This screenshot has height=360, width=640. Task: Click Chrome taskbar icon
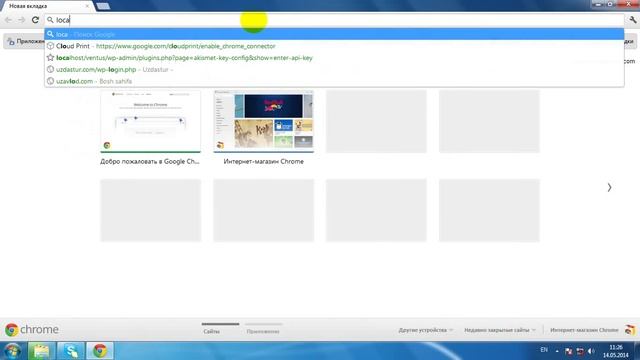pyautogui.click(x=100, y=351)
